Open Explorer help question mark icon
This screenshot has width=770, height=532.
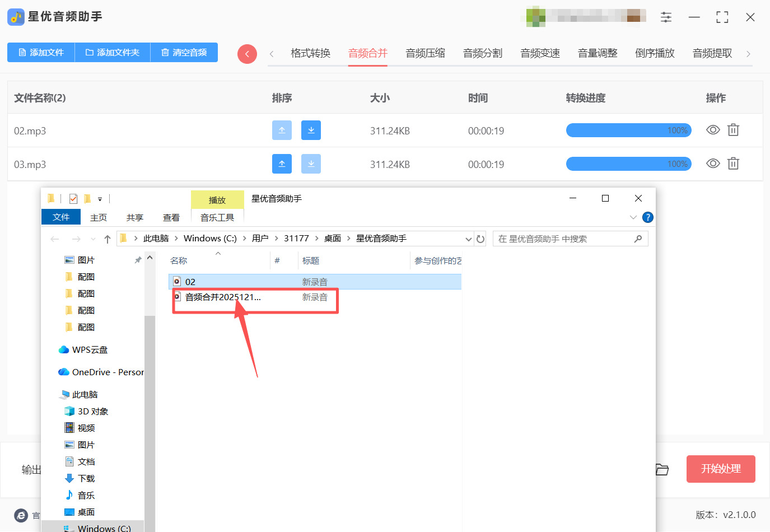pyautogui.click(x=648, y=217)
